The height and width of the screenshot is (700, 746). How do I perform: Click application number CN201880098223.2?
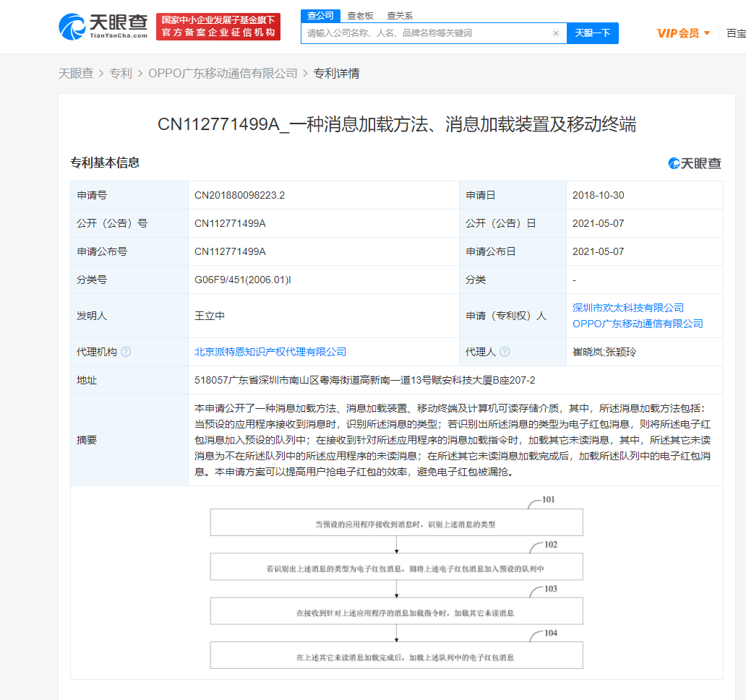pyautogui.click(x=240, y=196)
